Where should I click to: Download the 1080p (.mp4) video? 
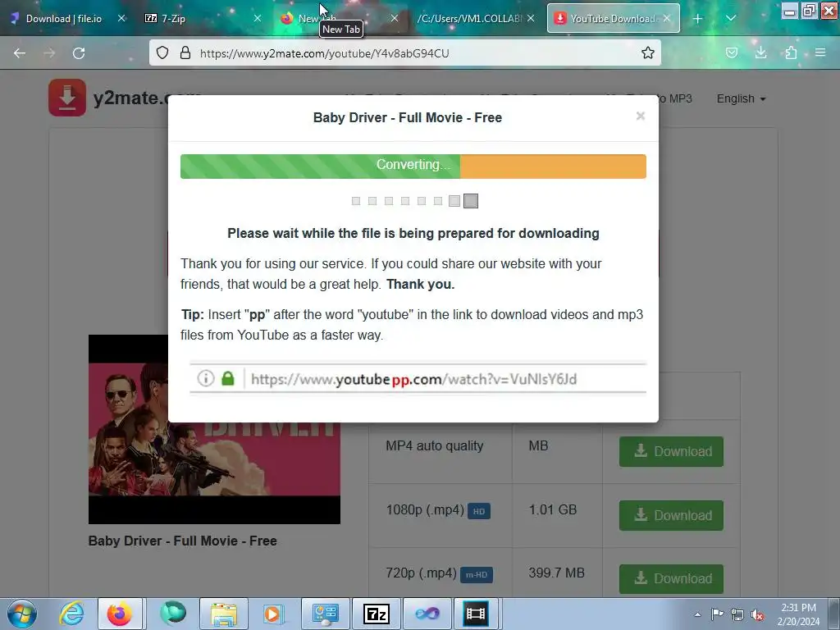click(671, 515)
